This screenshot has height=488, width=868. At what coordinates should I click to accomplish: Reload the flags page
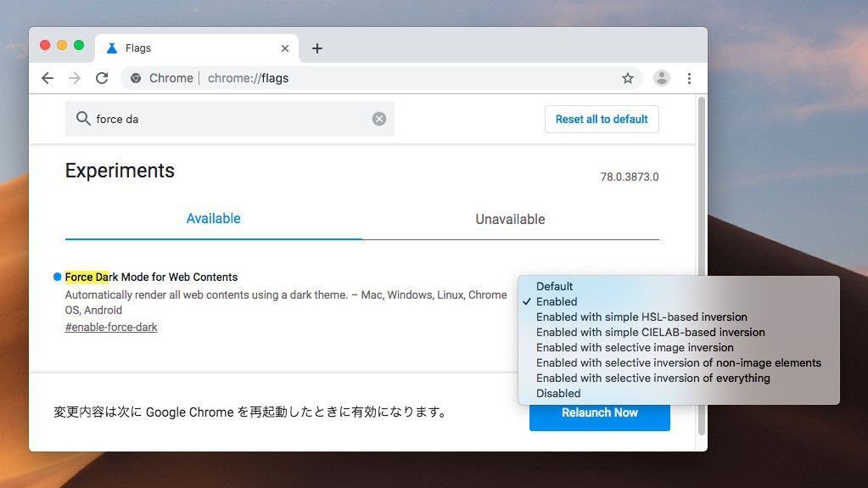(102, 78)
